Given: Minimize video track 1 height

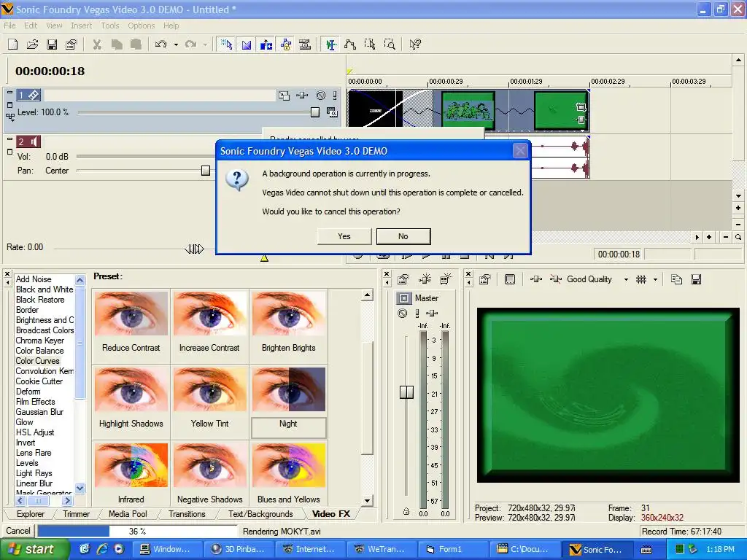Looking at the screenshot, I should [x=9, y=93].
